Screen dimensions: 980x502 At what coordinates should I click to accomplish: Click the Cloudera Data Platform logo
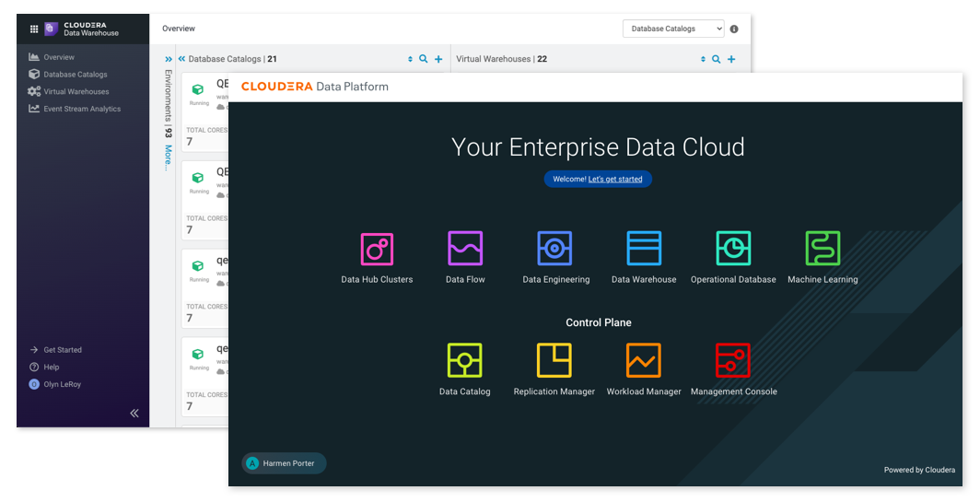314,87
